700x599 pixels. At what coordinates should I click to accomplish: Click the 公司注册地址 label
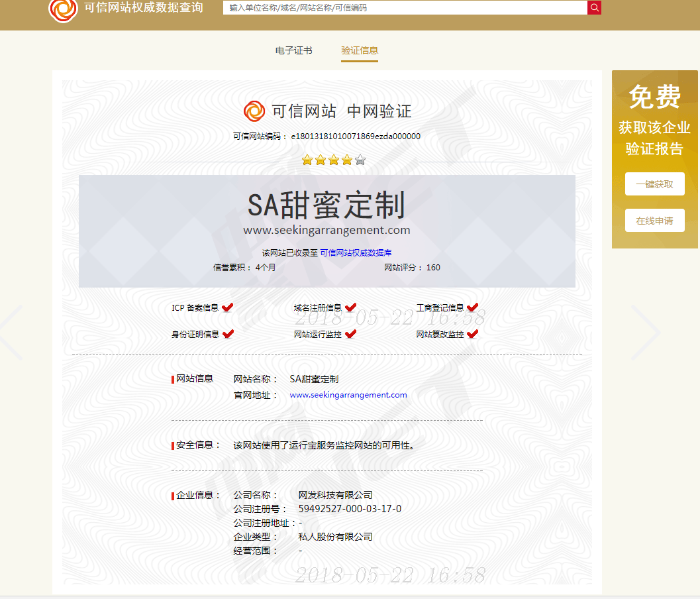coord(264,523)
